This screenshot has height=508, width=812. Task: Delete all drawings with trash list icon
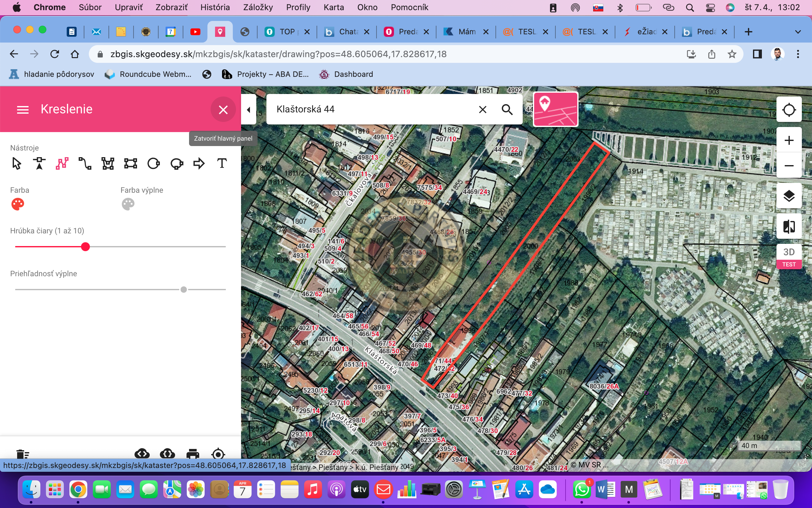(x=23, y=454)
